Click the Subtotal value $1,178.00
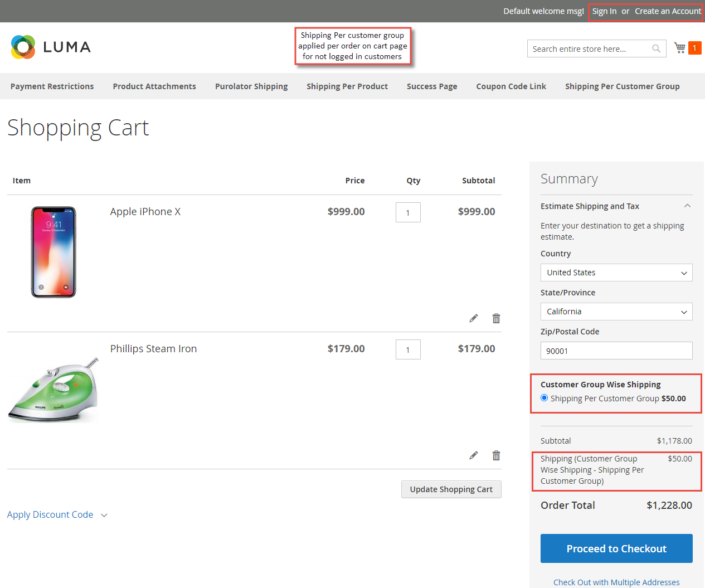 pos(674,441)
